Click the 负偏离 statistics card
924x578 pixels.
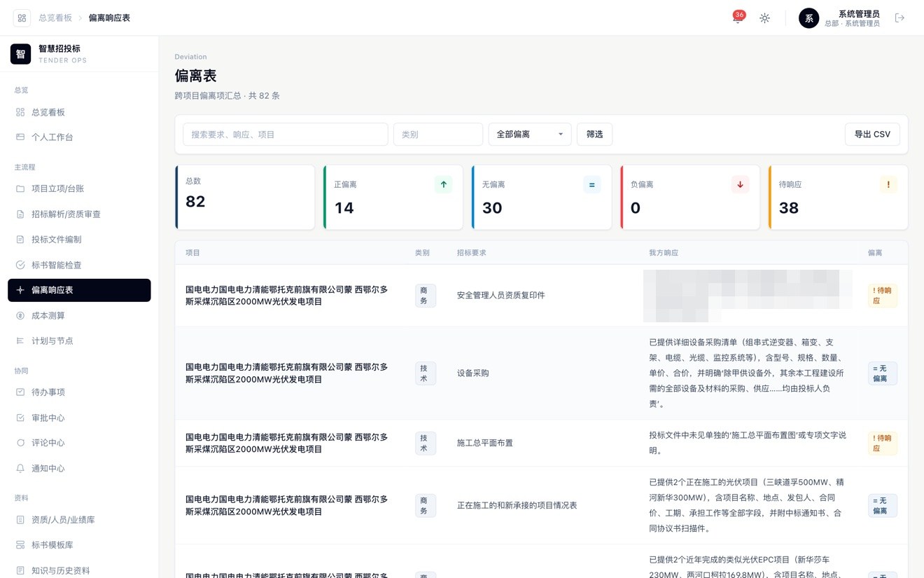coord(690,198)
